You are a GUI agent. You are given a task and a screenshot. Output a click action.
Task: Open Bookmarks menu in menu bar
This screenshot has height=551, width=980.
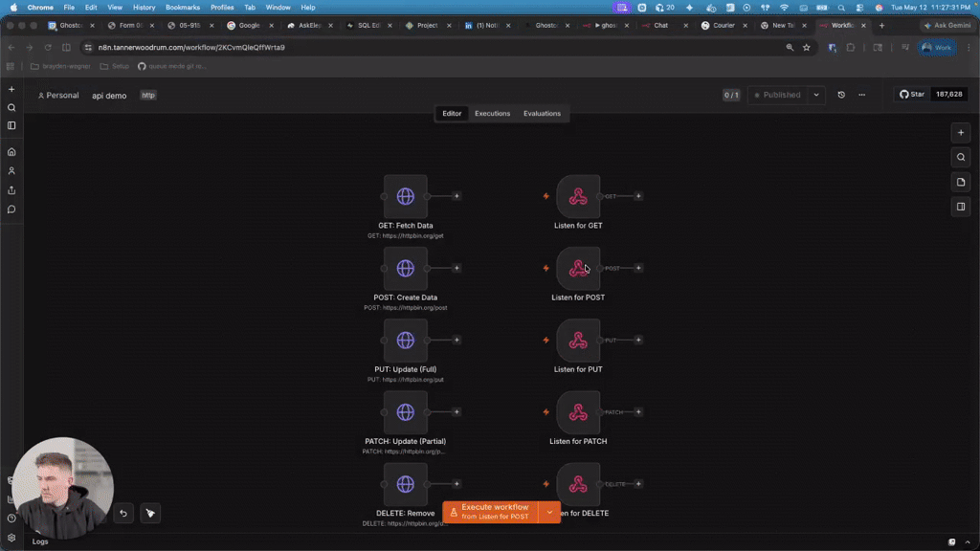[x=183, y=8]
